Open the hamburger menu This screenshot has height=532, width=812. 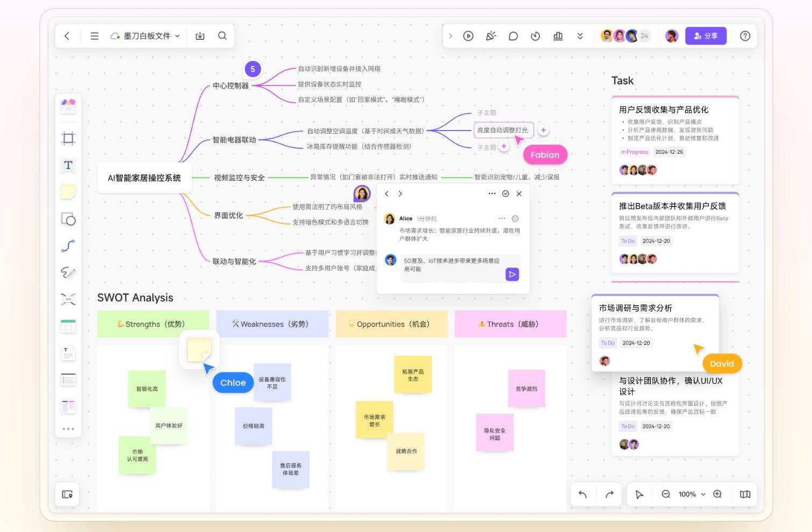click(95, 36)
